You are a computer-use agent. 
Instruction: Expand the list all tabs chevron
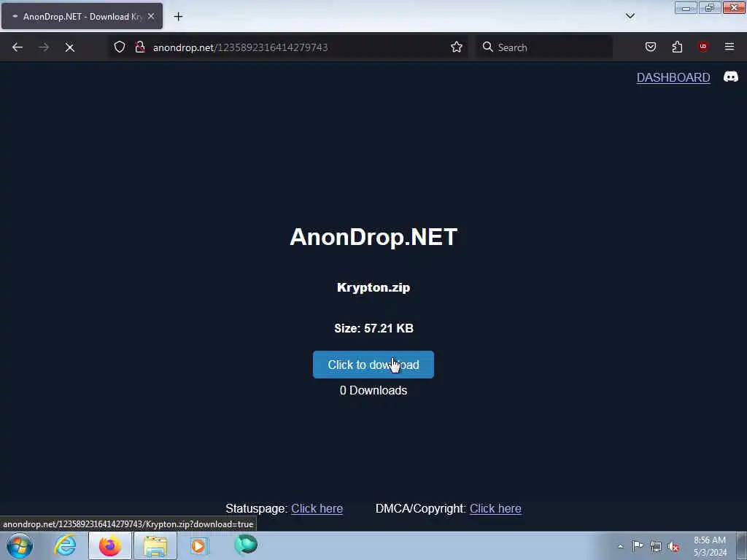click(630, 16)
